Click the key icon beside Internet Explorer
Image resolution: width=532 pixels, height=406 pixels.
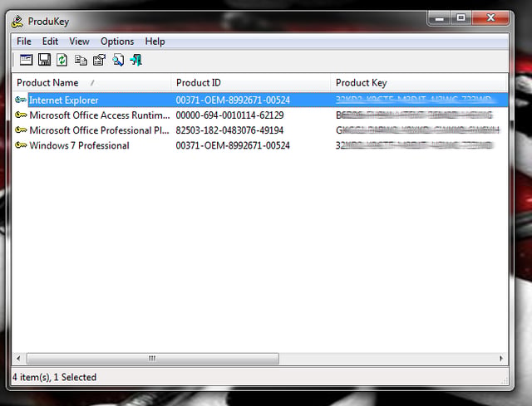point(21,100)
